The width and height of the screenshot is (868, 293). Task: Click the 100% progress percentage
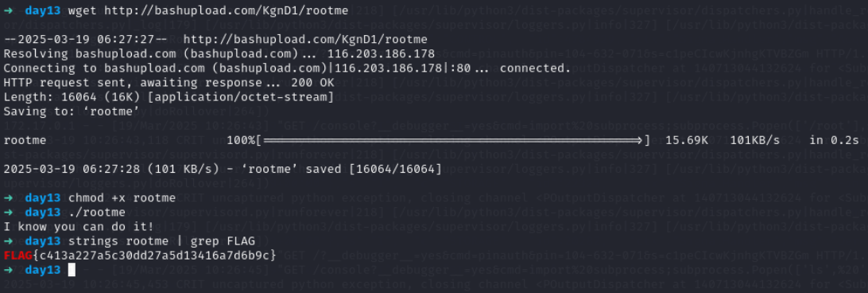click(241, 140)
